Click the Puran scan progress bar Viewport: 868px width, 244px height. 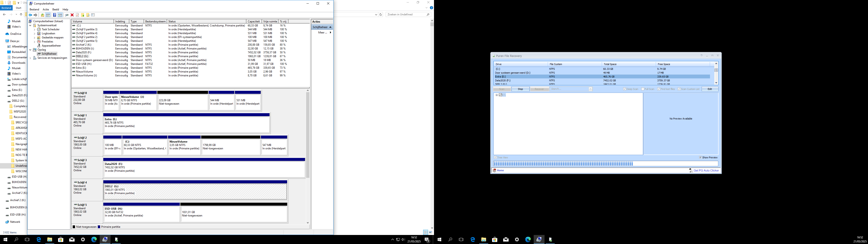click(x=606, y=163)
